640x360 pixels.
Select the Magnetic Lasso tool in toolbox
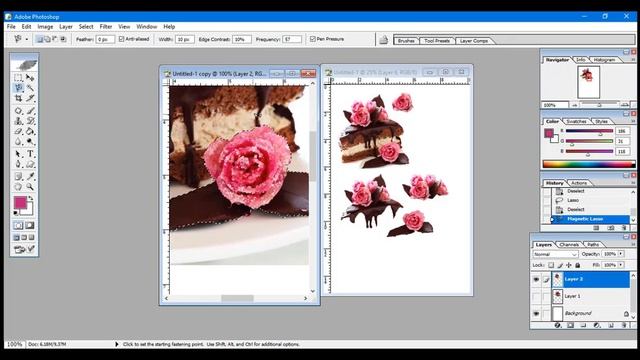(x=18, y=88)
